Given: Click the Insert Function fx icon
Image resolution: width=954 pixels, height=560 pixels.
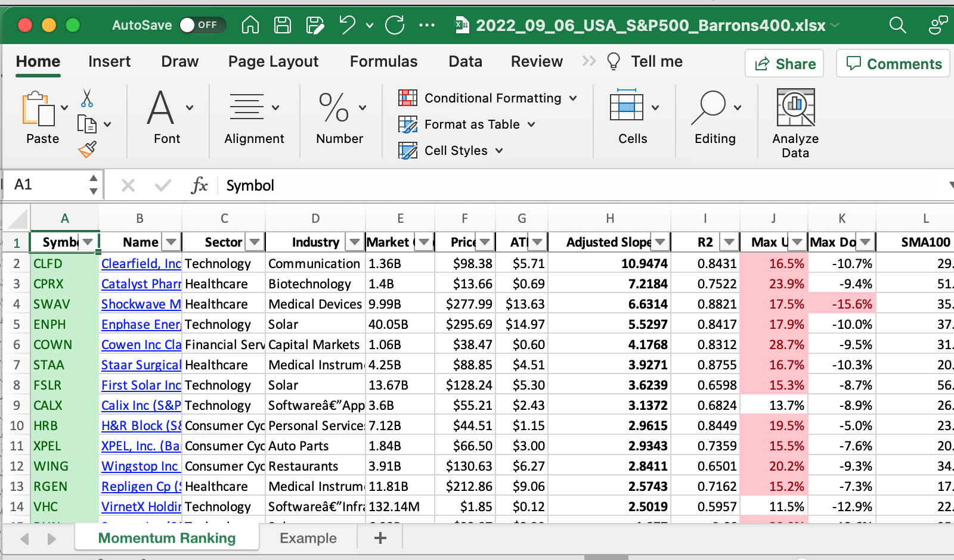Looking at the screenshot, I should point(199,185).
